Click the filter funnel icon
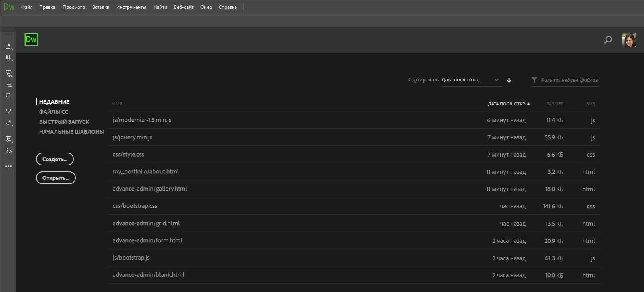The image size is (644, 292). click(534, 80)
